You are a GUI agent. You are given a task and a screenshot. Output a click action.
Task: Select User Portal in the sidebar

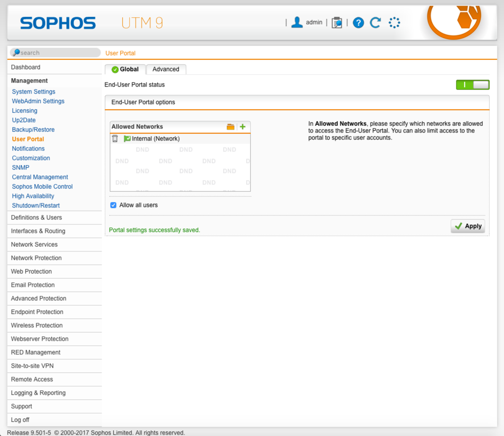click(28, 139)
